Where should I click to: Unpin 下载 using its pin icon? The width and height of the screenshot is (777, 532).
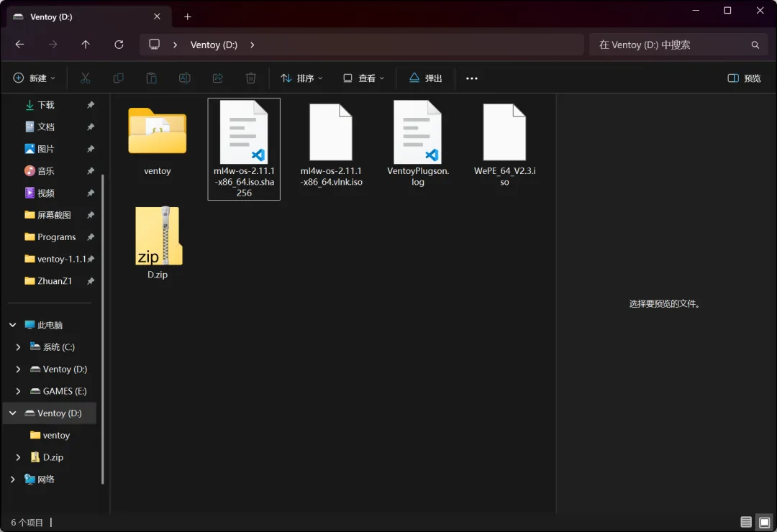tap(90, 105)
